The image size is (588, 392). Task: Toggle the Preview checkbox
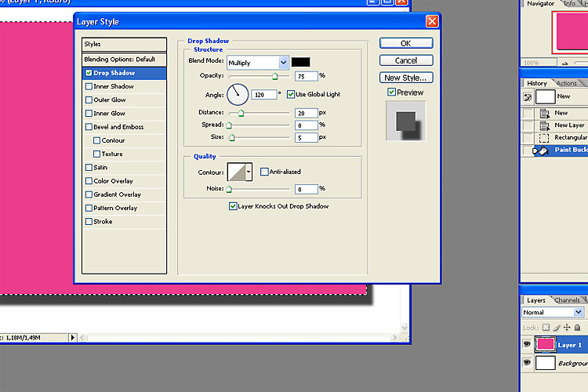pos(391,92)
